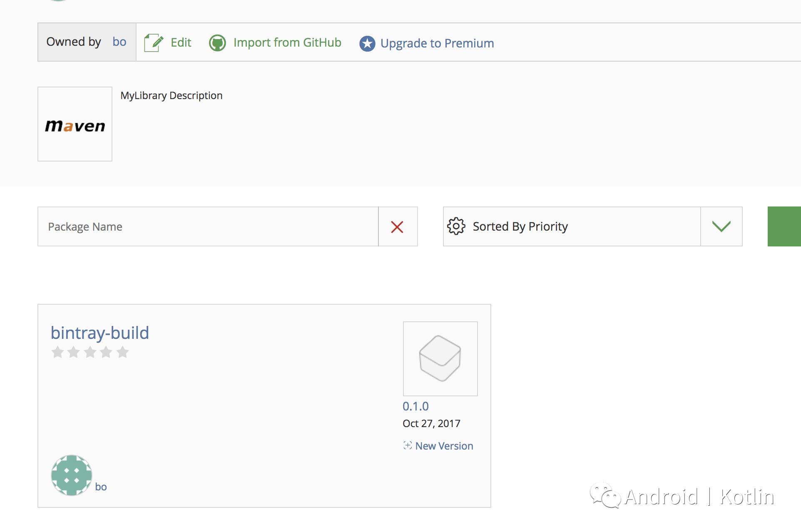Screen dimensions: 801x532
Task: Focus the Package Name search field
Action: pos(208,227)
